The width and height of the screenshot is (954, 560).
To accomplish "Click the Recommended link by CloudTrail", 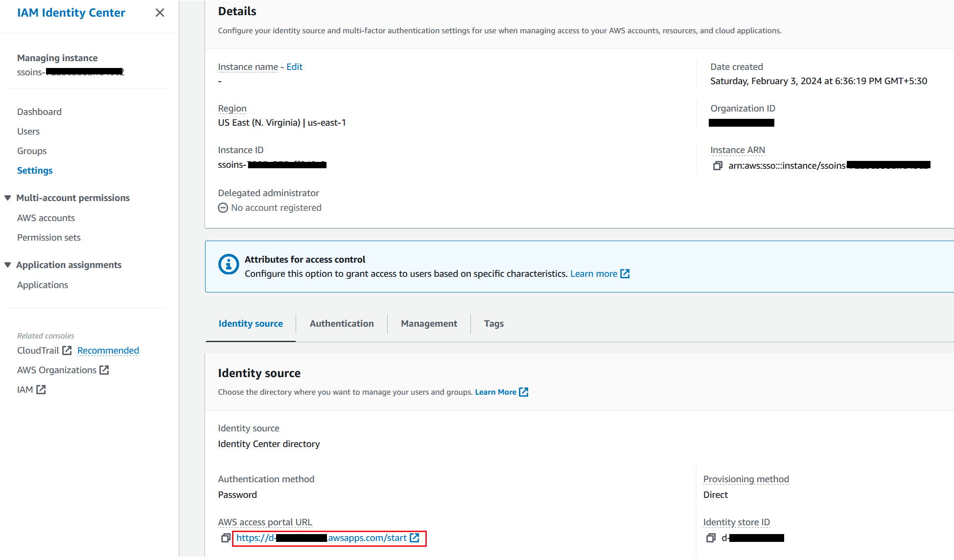I will [x=108, y=351].
